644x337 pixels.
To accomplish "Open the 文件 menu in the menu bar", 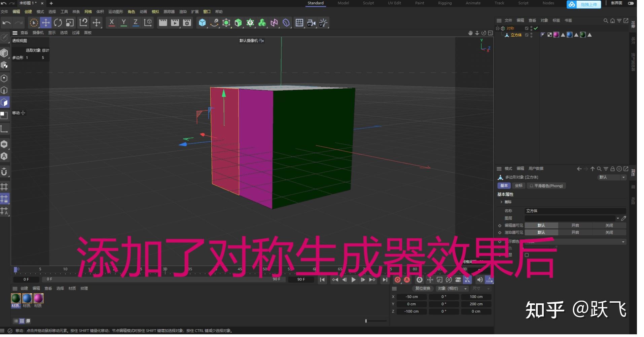I will pos(4,11).
